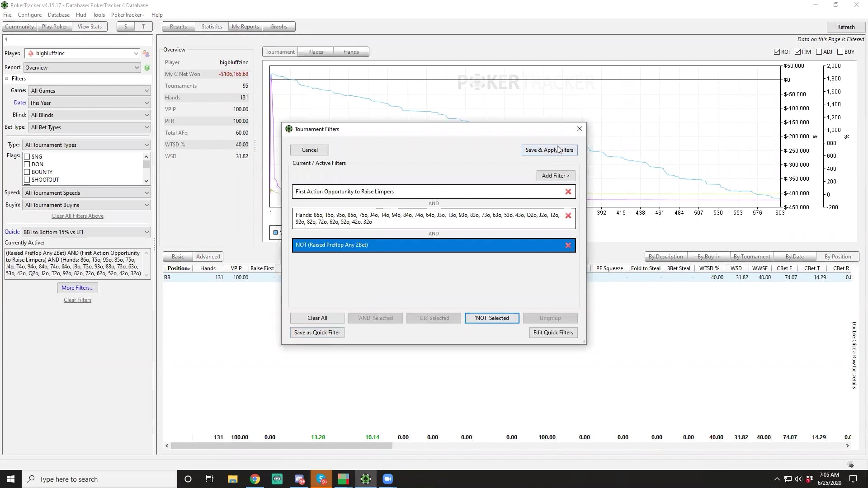Switch to cash game mode ($ button)
868x488 pixels.
(x=126, y=27)
